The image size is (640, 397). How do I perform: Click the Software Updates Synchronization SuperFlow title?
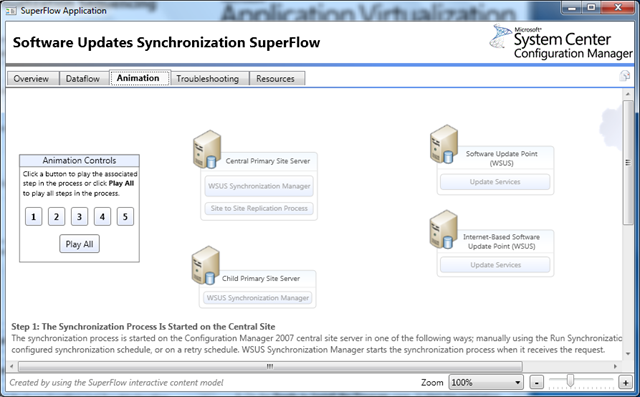tap(167, 42)
